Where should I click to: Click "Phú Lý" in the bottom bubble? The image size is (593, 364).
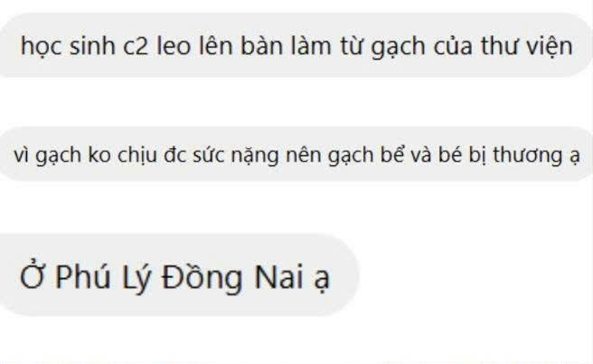tap(102, 277)
